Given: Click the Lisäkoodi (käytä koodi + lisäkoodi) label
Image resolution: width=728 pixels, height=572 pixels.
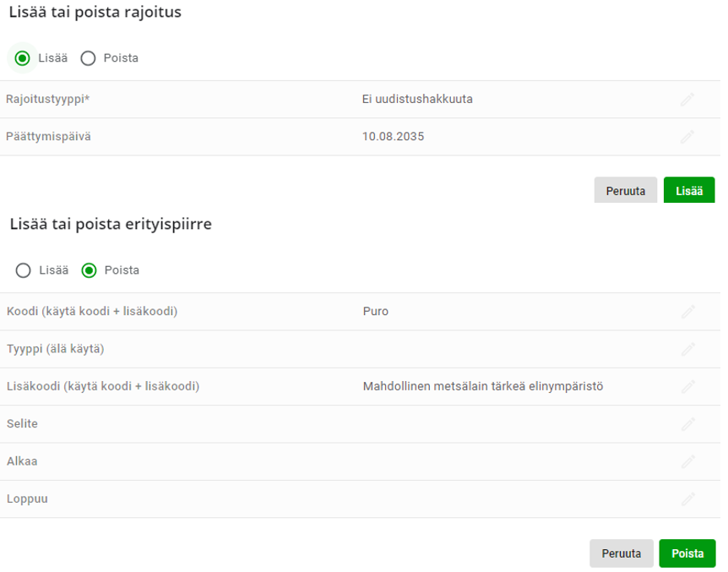Looking at the screenshot, I should click(103, 387).
